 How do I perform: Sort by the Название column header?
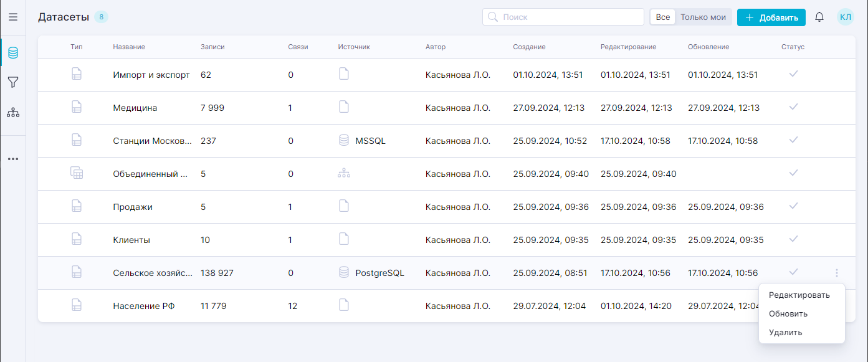tap(129, 47)
